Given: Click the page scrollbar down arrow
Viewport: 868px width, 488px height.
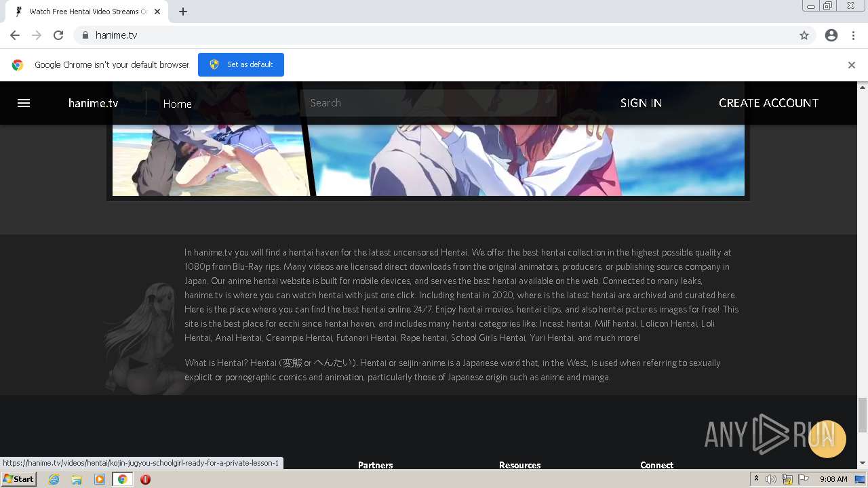Looking at the screenshot, I should coord(863,464).
